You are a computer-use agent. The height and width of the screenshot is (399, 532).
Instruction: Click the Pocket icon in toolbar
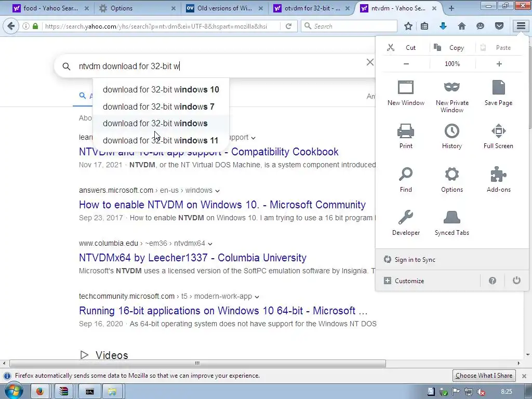coord(499,26)
